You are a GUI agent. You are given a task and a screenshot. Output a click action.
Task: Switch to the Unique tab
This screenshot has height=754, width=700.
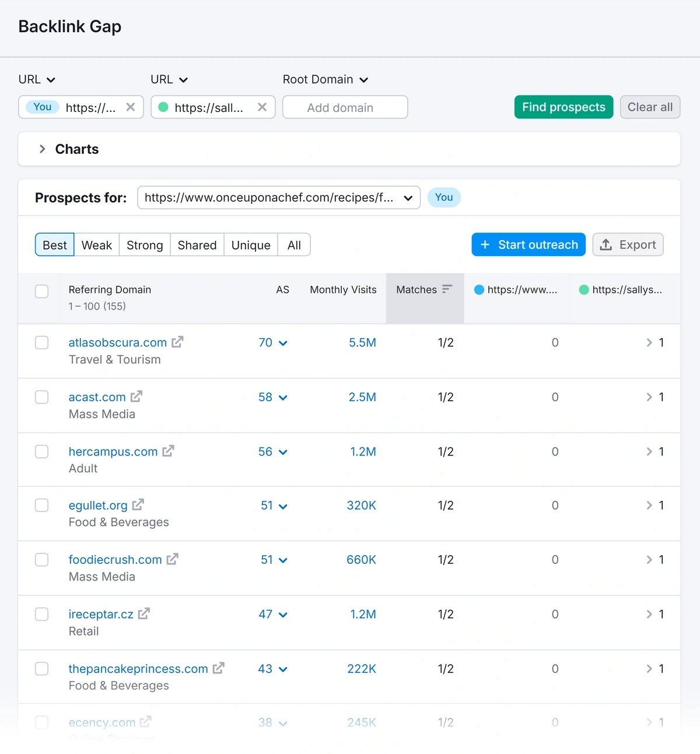[251, 245]
